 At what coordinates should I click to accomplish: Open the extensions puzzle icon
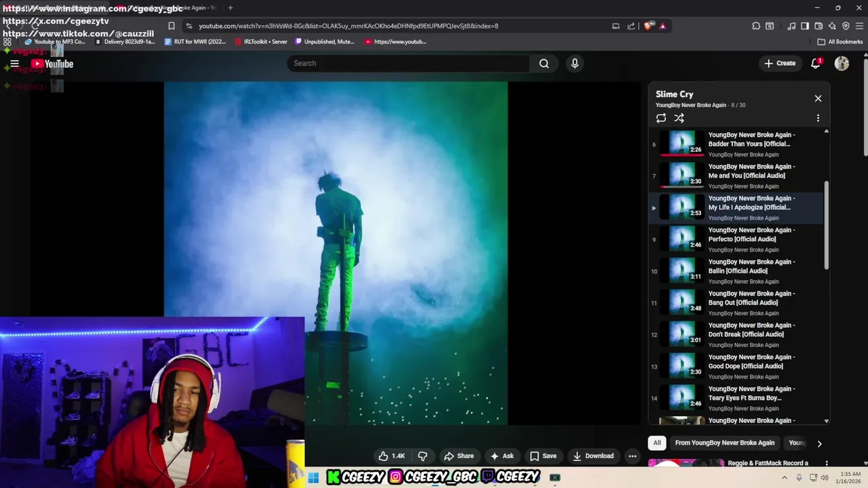(x=756, y=26)
